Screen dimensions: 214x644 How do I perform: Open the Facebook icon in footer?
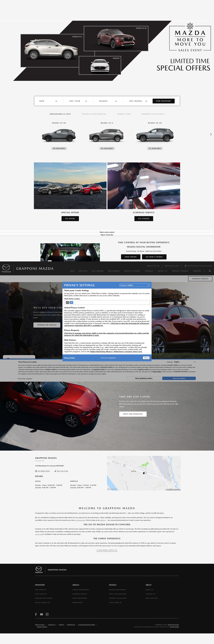coord(36,614)
